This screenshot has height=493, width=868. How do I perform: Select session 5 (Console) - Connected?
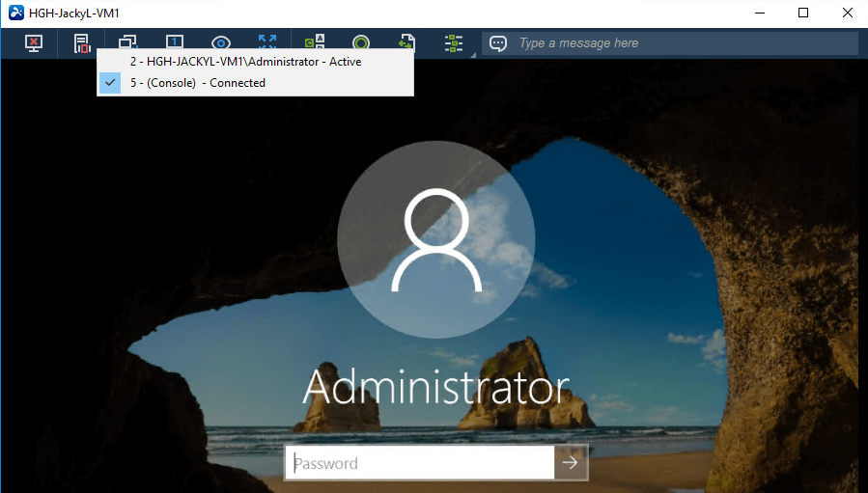(198, 83)
